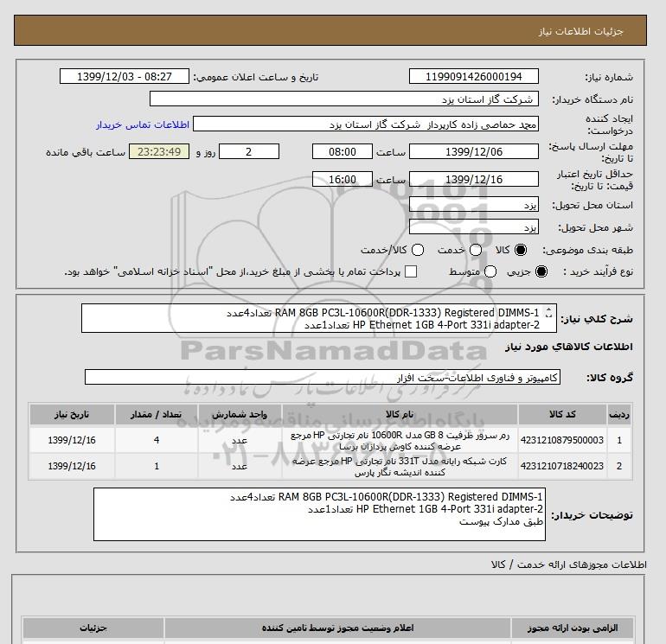The width and height of the screenshot is (666, 644).
Task: Open buyer contact information link
Action: point(143,124)
